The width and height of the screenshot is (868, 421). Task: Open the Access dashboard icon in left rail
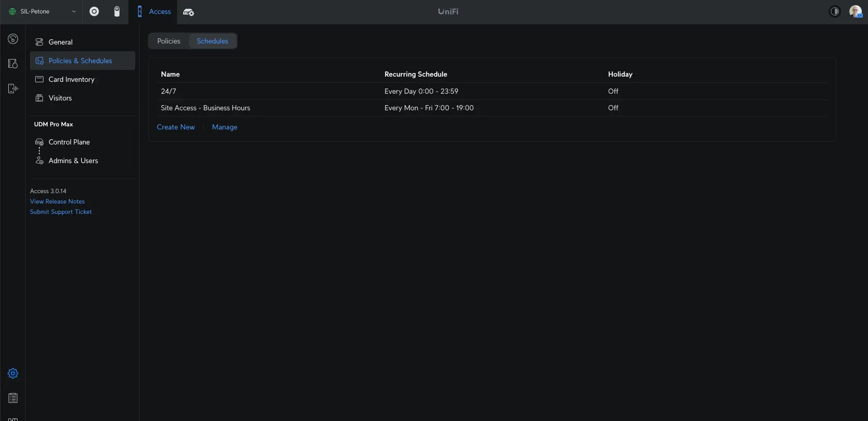point(13,39)
